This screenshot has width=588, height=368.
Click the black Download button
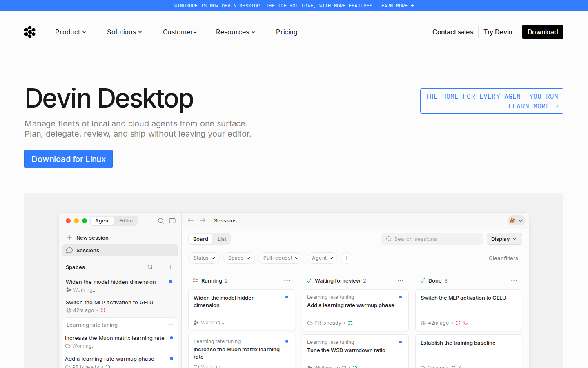coord(543,32)
